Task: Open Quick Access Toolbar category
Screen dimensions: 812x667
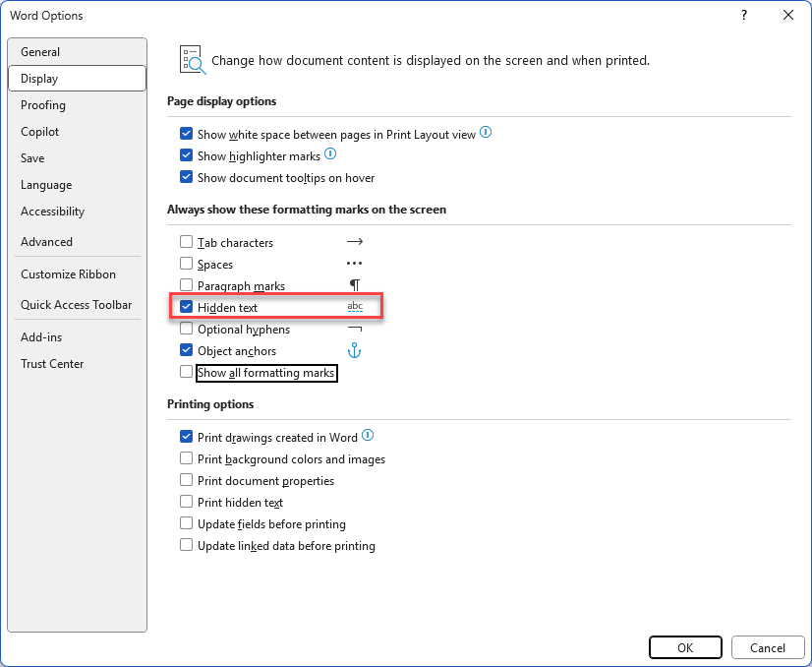Action: click(77, 305)
